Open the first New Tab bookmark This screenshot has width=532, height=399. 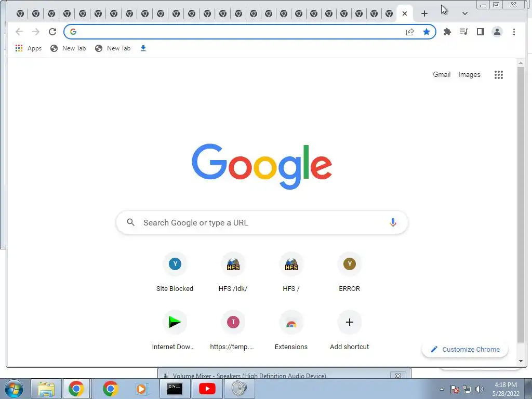[68, 48]
